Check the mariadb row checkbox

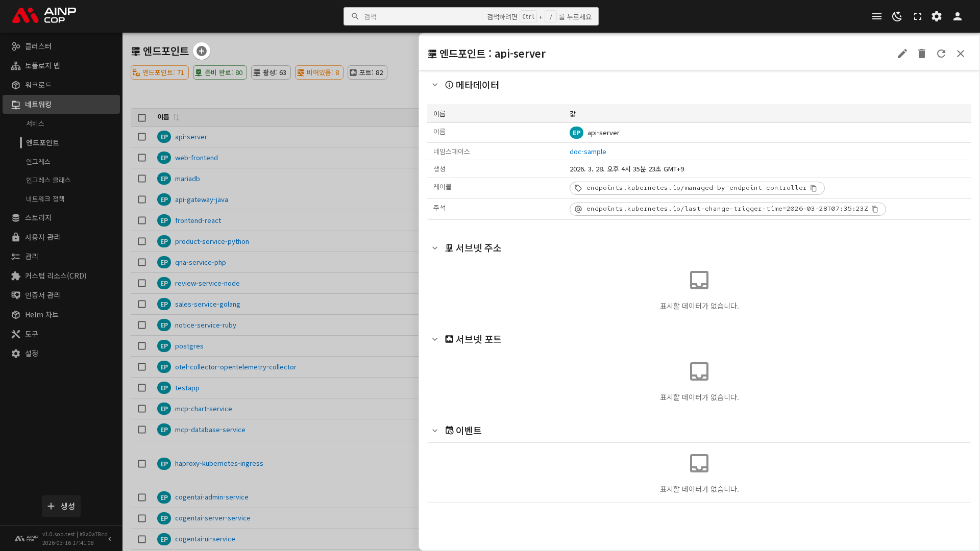pos(142,179)
